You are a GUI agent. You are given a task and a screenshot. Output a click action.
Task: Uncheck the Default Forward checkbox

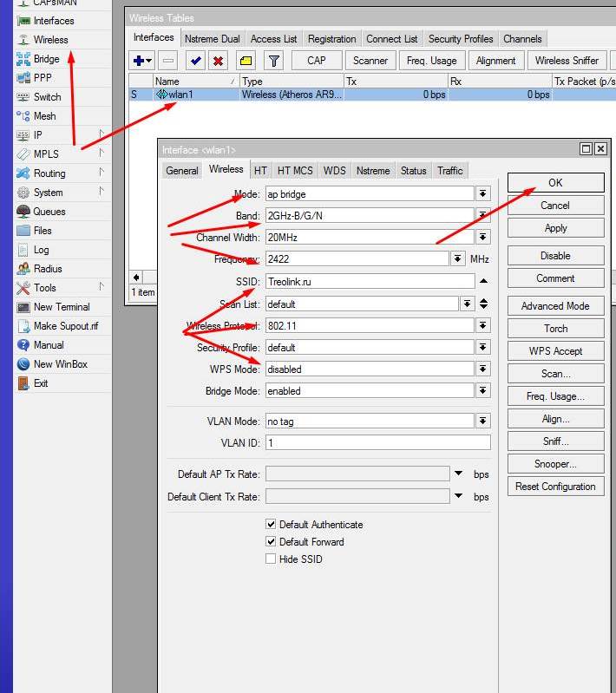click(272, 542)
